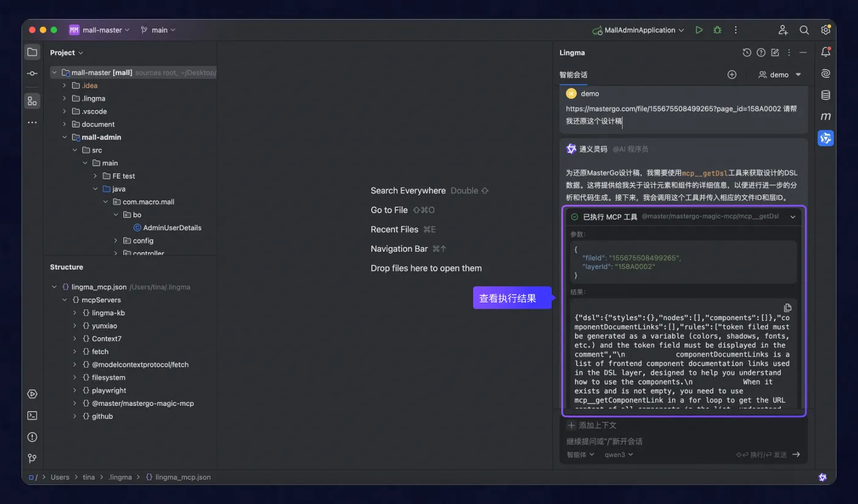Image resolution: width=858 pixels, height=504 pixels.
Task: Click tina in the breadcrumb path
Action: pos(89,477)
